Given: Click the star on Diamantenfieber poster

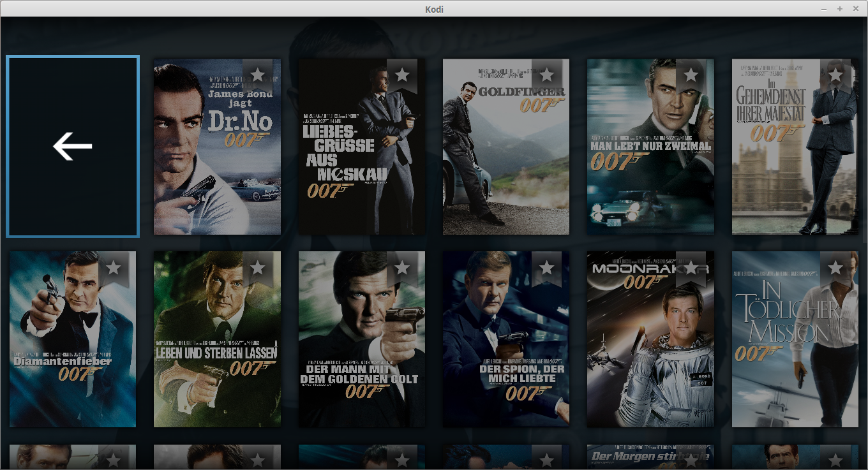Looking at the screenshot, I should [114, 267].
